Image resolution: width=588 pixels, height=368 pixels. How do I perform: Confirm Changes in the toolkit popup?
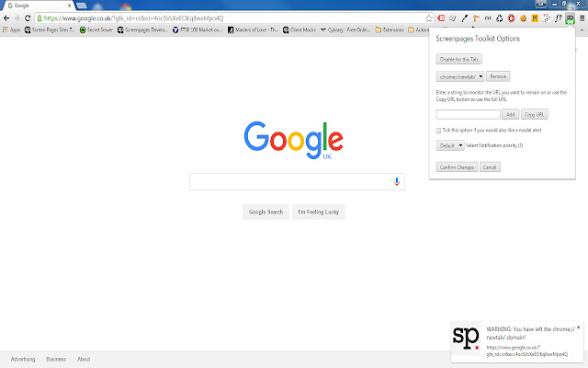click(x=457, y=167)
